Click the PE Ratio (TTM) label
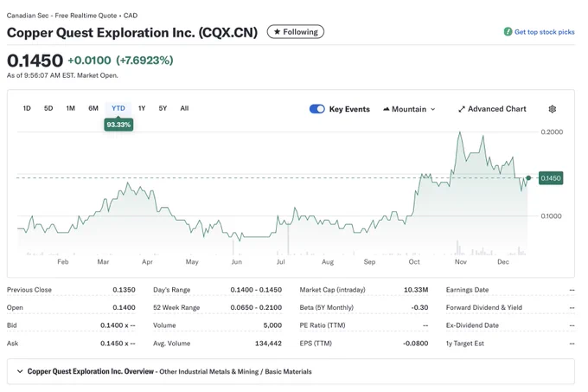Screen dimensions: 588x392 point(323,325)
